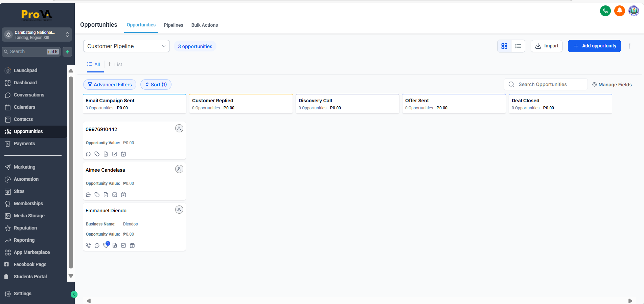Switch to list view
Viewport: 644px width, 304px height.
coord(518,46)
